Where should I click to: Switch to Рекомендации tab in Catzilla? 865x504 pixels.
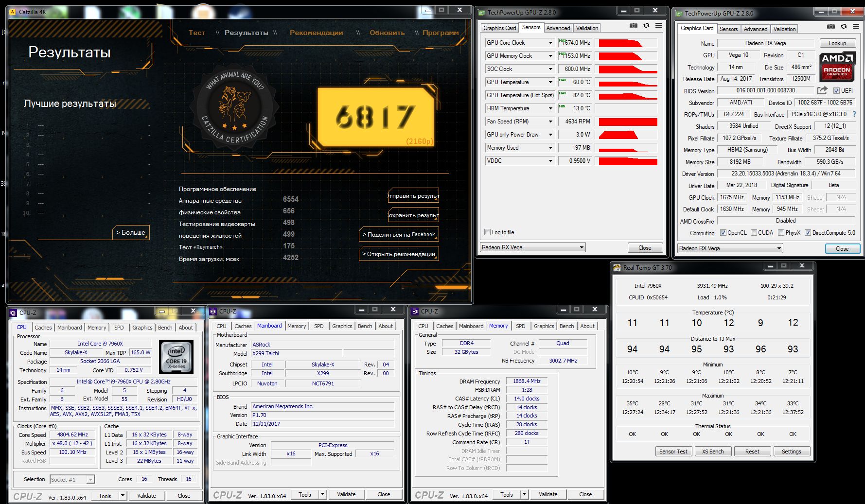[317, 33]
